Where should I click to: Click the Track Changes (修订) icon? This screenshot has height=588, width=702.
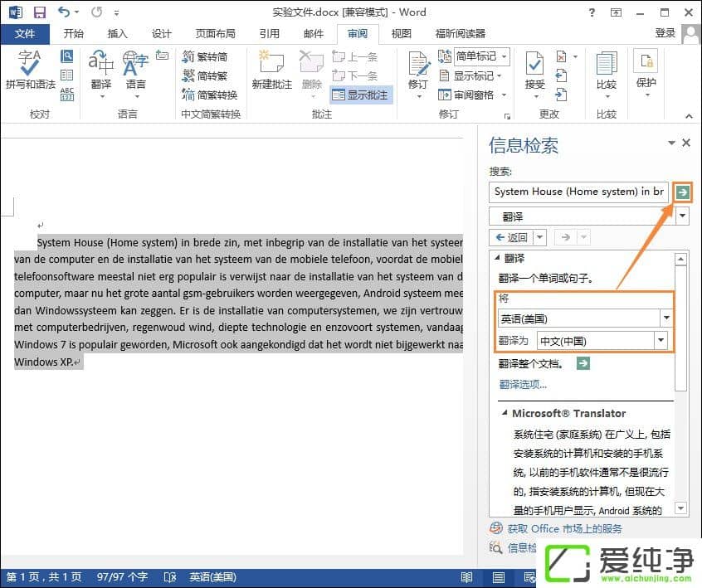click(417, 70)
